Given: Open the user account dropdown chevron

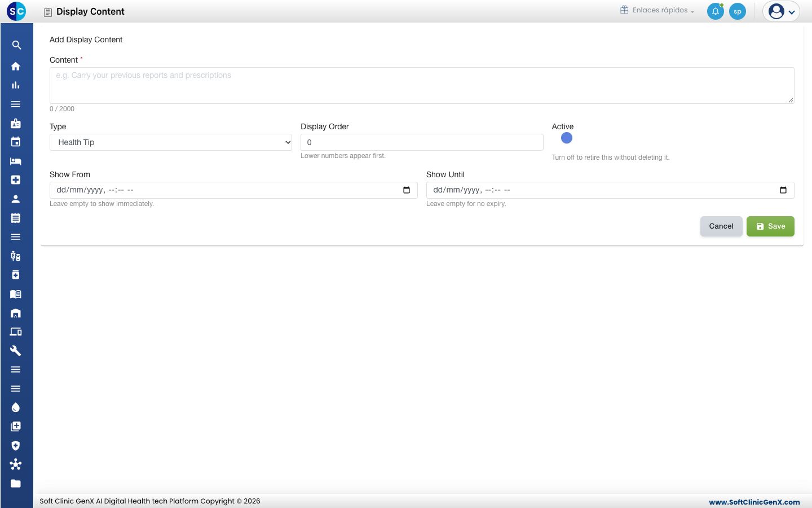Looking at the screenshot, I should (792, 12).
